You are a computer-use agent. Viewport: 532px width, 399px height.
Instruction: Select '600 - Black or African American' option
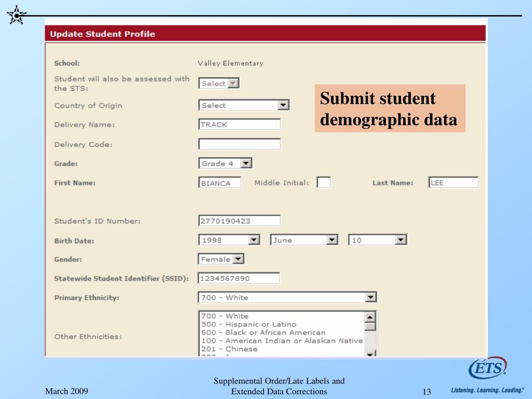(263, 332)
